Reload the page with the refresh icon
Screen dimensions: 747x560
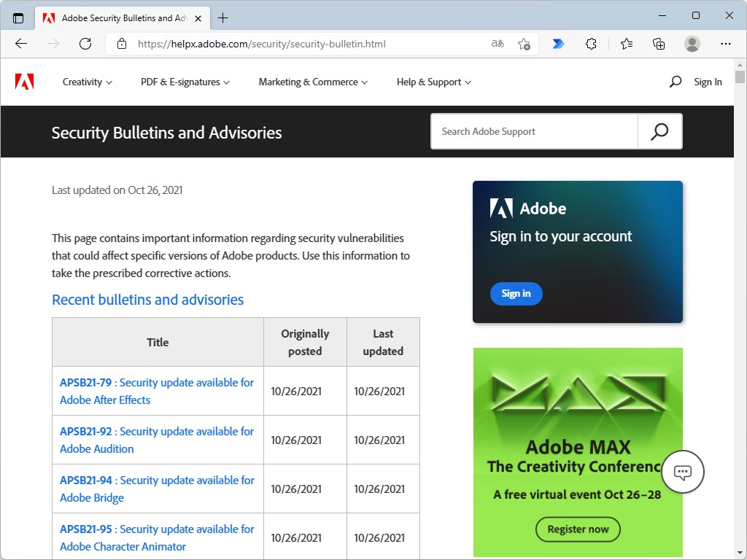(85, 44)
